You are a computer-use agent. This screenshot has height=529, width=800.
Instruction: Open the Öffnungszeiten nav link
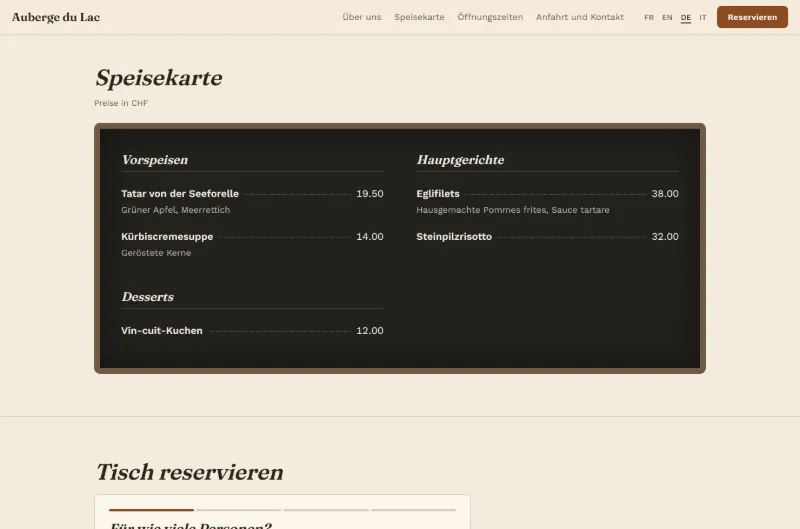(490, 17)
